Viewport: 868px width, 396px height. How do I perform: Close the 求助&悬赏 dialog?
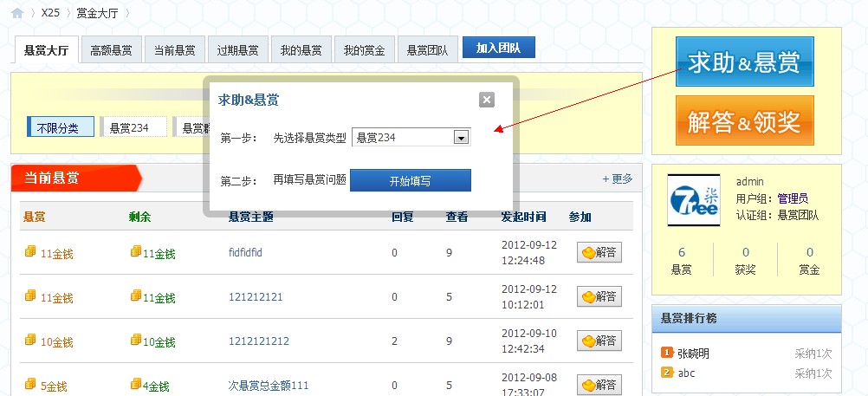click(487, 100)
